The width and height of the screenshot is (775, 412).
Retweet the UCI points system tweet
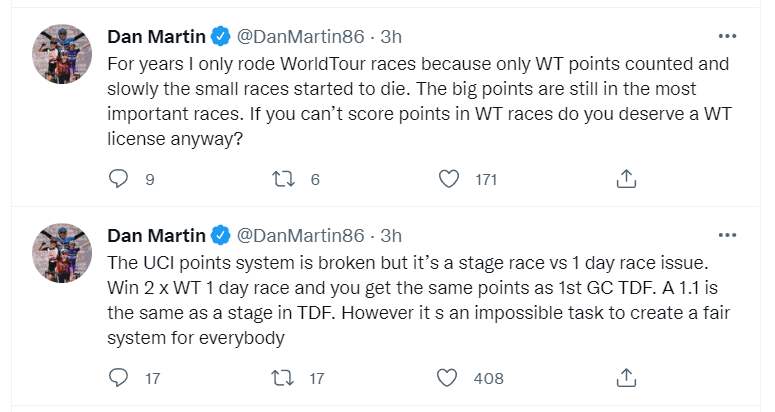(x=283, y=378)
